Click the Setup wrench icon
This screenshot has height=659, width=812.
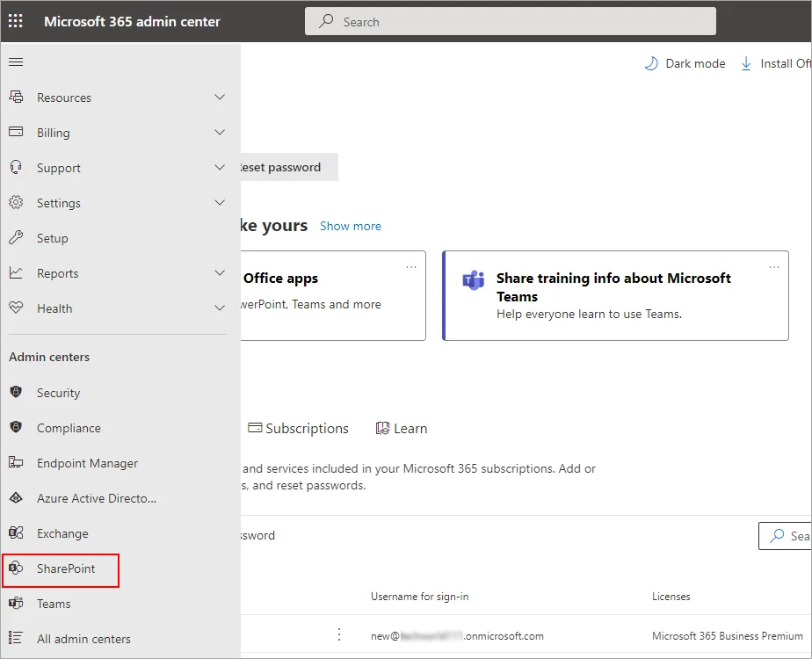pyautogui.click(x=16, y=237)
